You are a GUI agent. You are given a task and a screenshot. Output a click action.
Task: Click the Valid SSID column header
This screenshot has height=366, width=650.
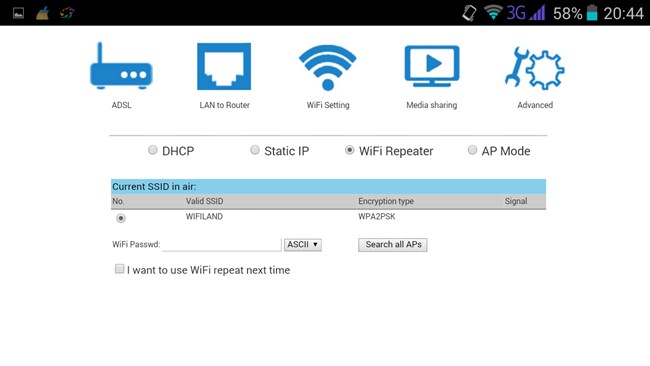pyautogui.click(x=204, y=201)
